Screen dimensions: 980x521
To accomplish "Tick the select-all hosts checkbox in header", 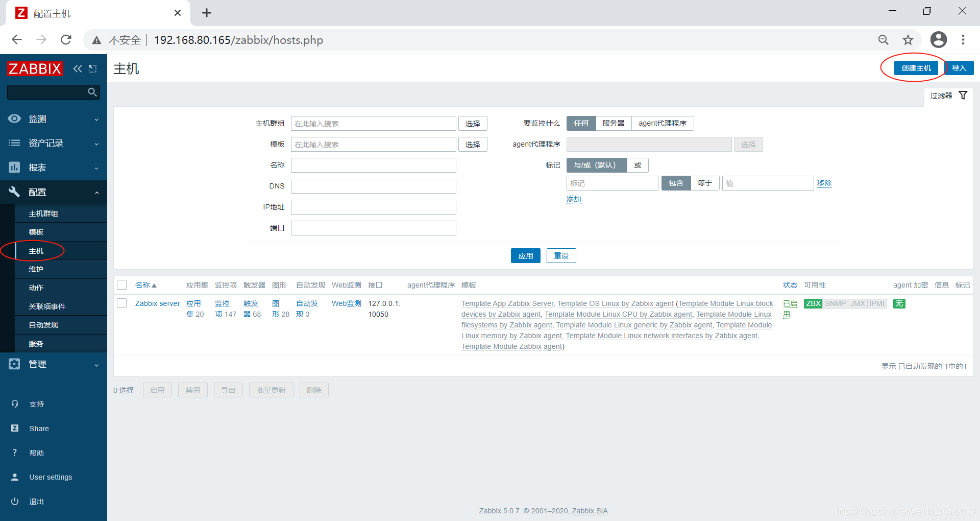I will coord(121,285).
